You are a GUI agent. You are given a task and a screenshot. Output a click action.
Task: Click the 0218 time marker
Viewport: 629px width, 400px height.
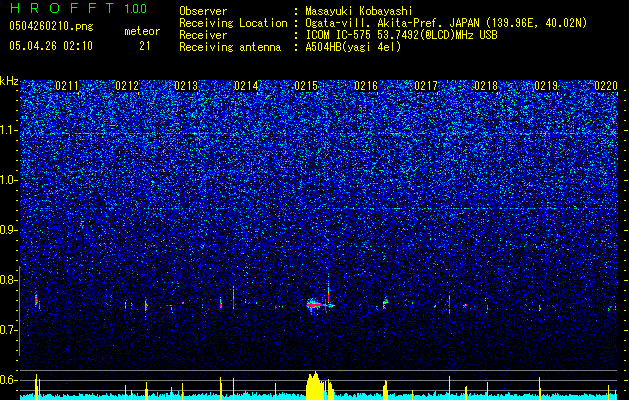pyautogui.click(x=486, y=86)
